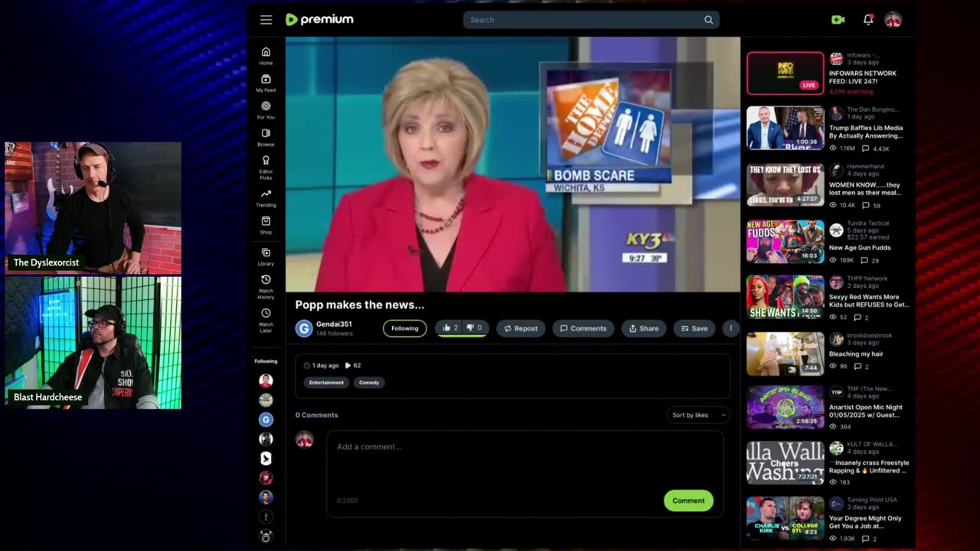This screenshot has height=551, width=980.
Task: Open the INFOWARS NETWORK FEED title link
Action: (x=863, y=77)
